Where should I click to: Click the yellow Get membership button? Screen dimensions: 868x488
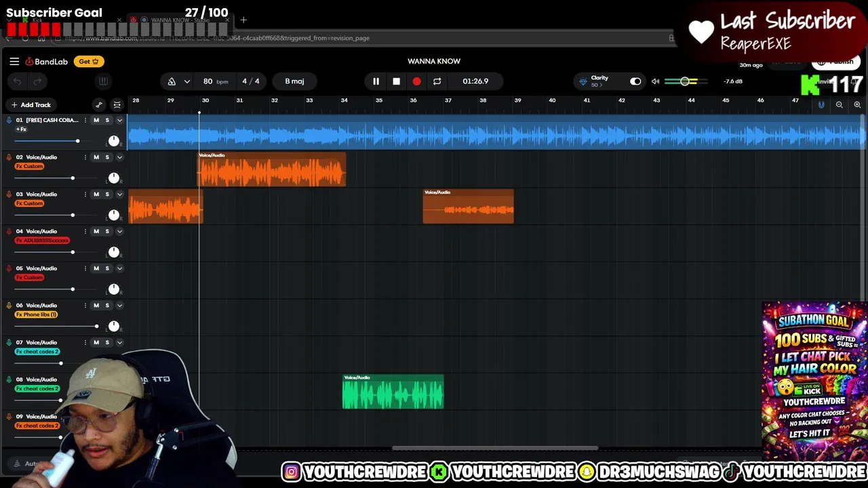pyautogui.click(x=89, y=62)
